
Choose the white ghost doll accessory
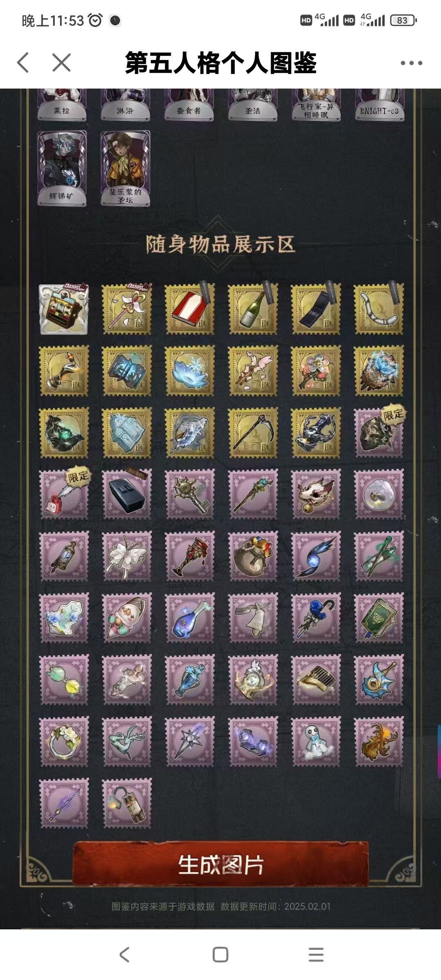[x=316, y=742]
